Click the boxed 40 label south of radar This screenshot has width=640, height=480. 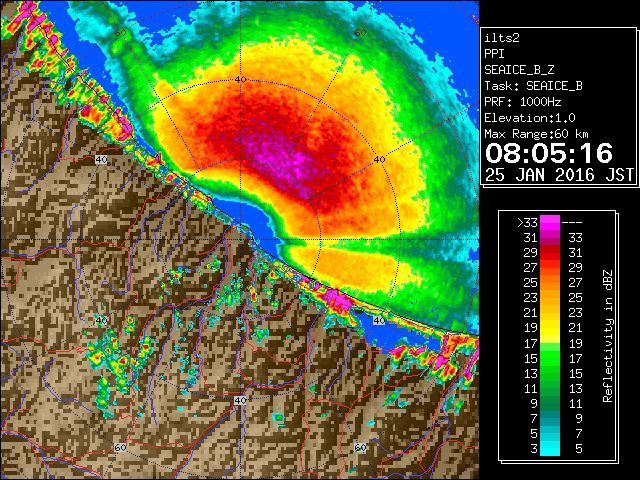pos(240,400)
